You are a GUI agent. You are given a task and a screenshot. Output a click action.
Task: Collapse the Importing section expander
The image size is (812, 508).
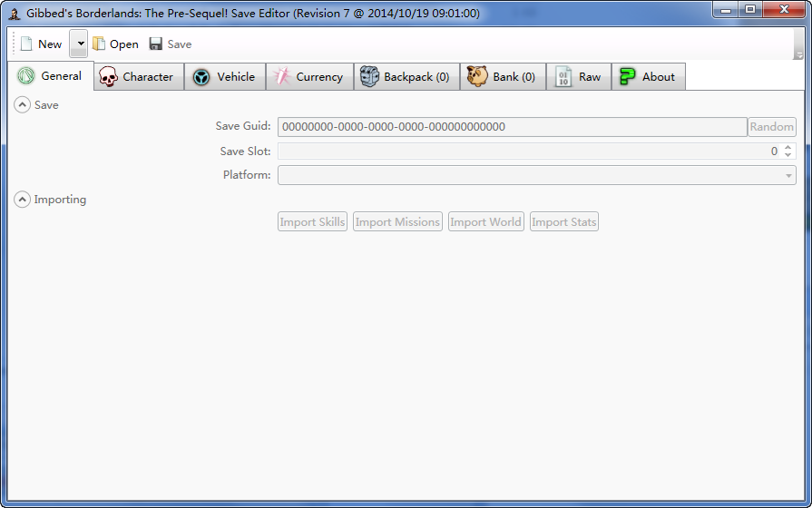[23, 200]
